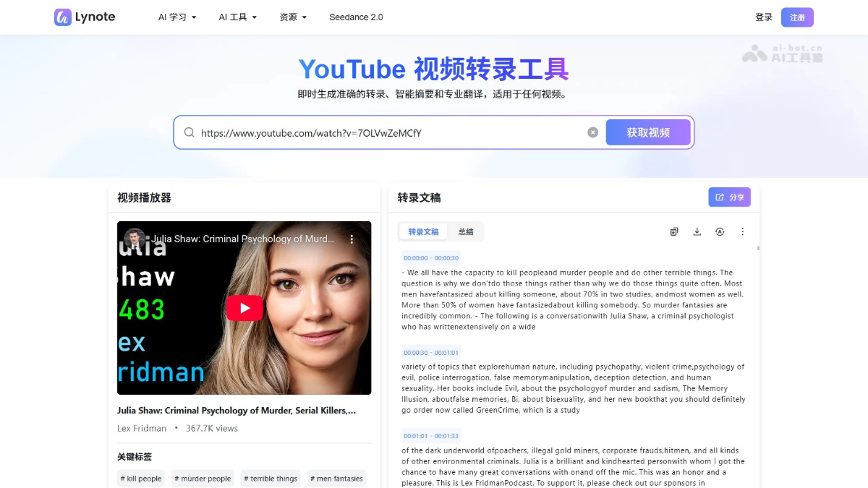Click the channel avatar in the video player
This screenshot has height=488, width=868.
[135, 239]
